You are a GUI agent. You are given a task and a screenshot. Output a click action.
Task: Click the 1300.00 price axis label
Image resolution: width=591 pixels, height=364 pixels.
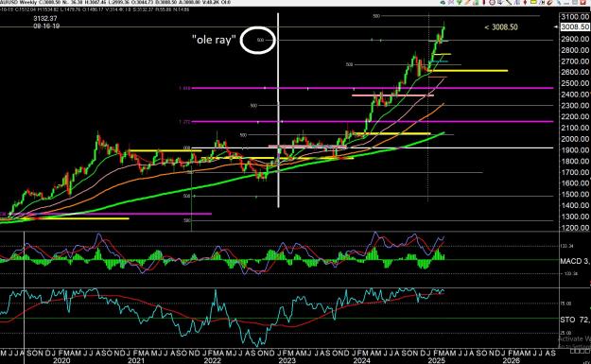coord(575,217)
